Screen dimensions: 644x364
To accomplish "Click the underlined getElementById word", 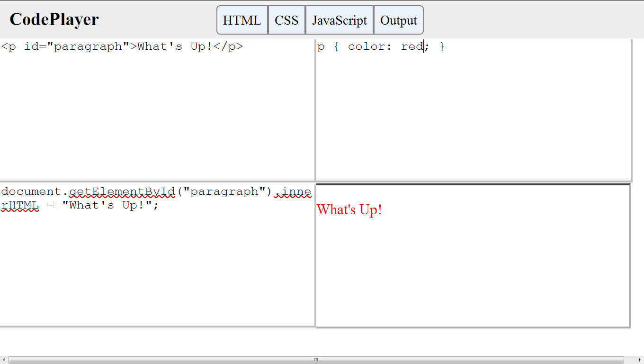I will point(122,191).
